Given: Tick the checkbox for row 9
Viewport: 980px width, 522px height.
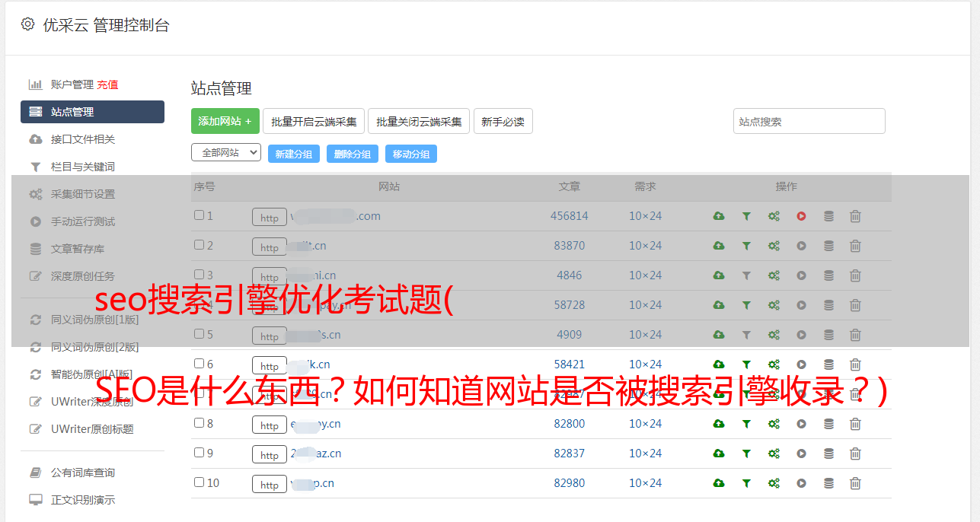Looking at the screenshot, I should pyautogui.click(x=199, y=453).
